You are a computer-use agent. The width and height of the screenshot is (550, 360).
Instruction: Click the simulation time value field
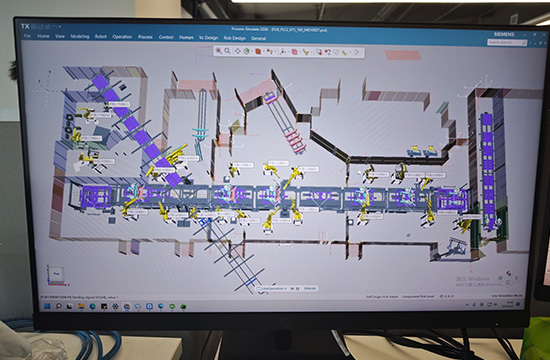310,288
